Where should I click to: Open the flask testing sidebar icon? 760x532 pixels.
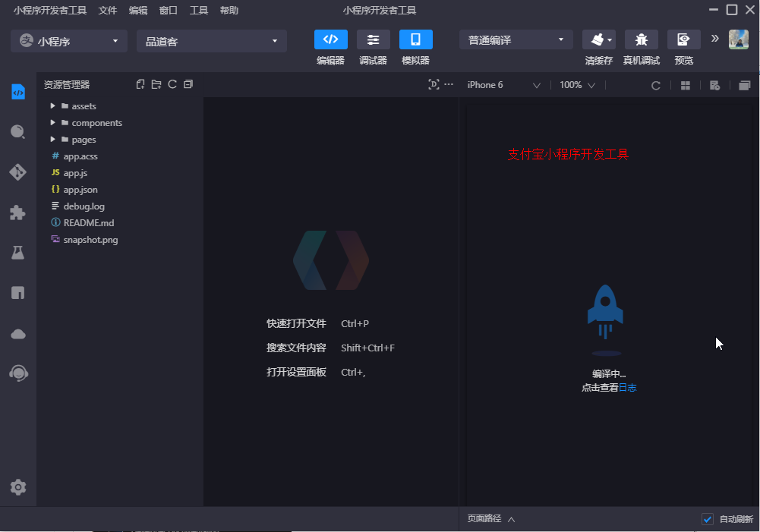[x=18, y=253]
